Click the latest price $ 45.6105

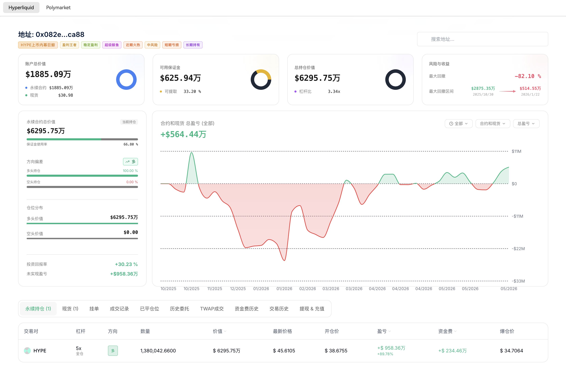coord(284,351)
